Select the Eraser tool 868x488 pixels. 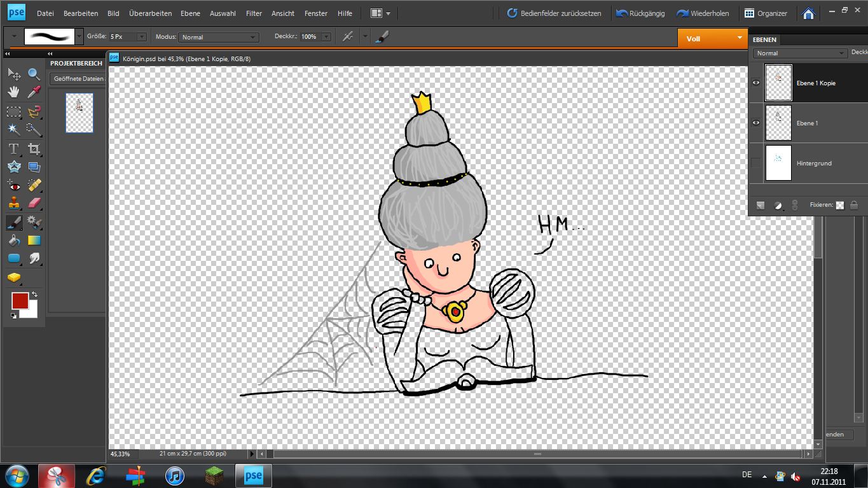(34, 203)
